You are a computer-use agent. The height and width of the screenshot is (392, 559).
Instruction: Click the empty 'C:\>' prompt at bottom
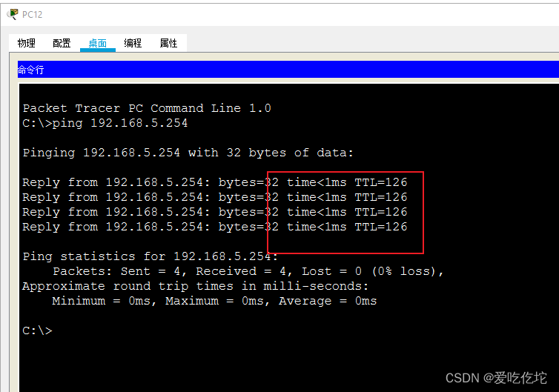[x=37, y=330]
